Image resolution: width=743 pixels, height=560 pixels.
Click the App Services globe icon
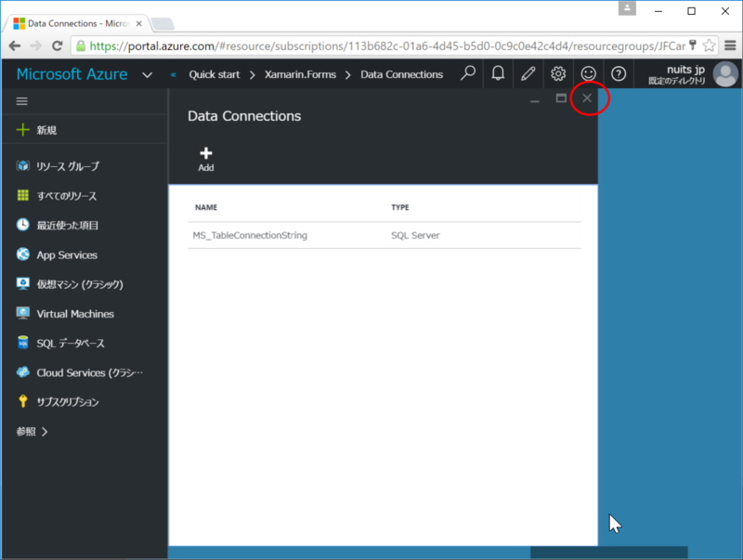(x=22, y=254)
